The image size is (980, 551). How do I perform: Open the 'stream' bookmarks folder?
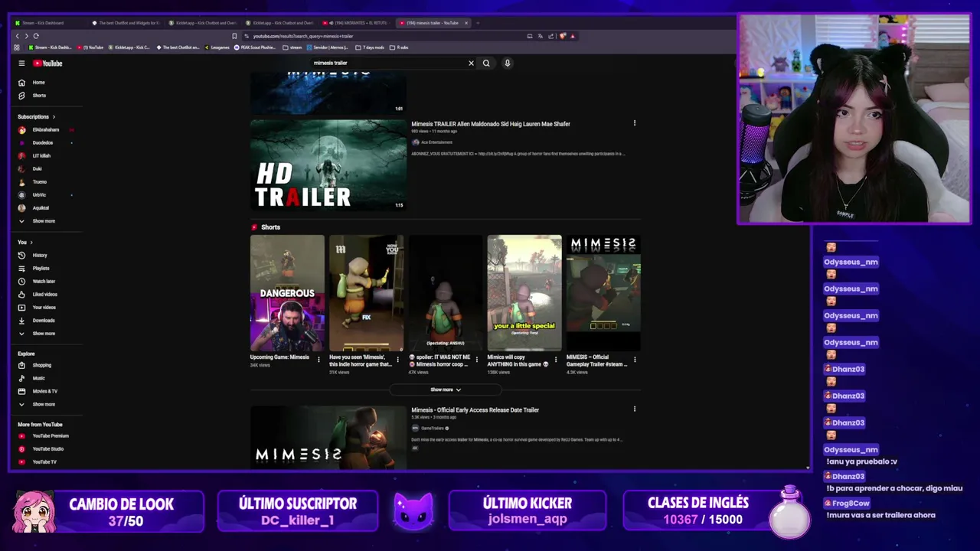pos(292,47)
